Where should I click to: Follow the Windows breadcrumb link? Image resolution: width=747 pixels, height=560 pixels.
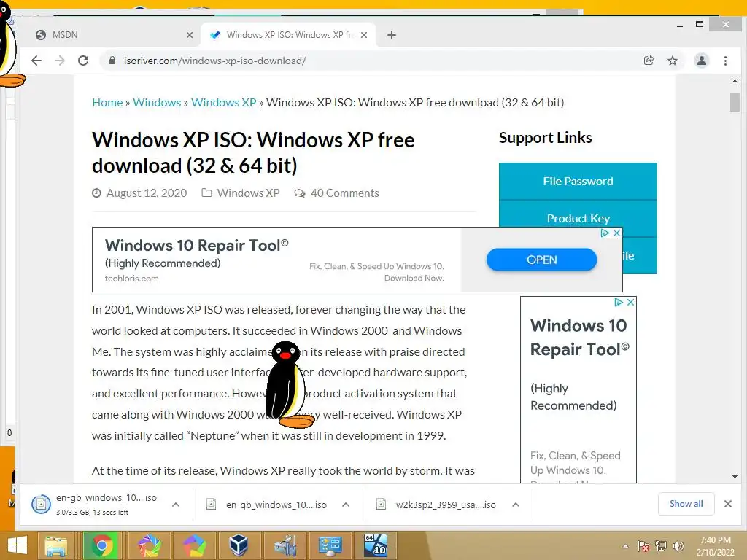pyautogui.click(x=157, y=102)
